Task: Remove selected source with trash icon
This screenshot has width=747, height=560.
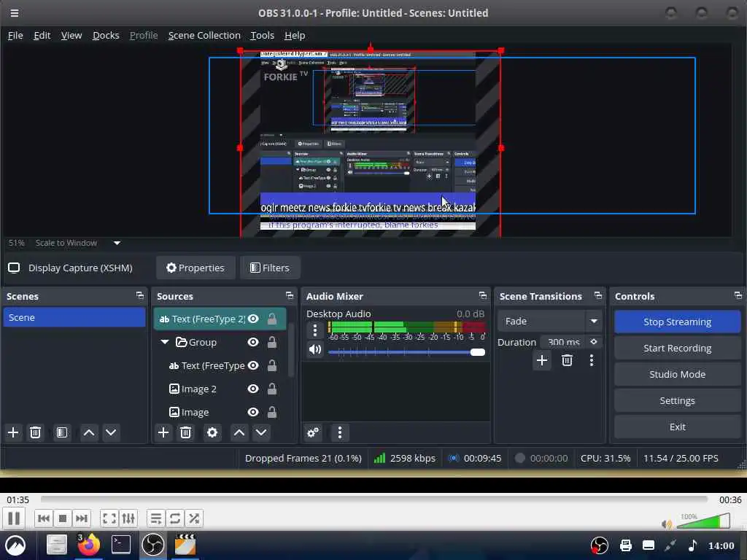Action: [x=186, y=432]
